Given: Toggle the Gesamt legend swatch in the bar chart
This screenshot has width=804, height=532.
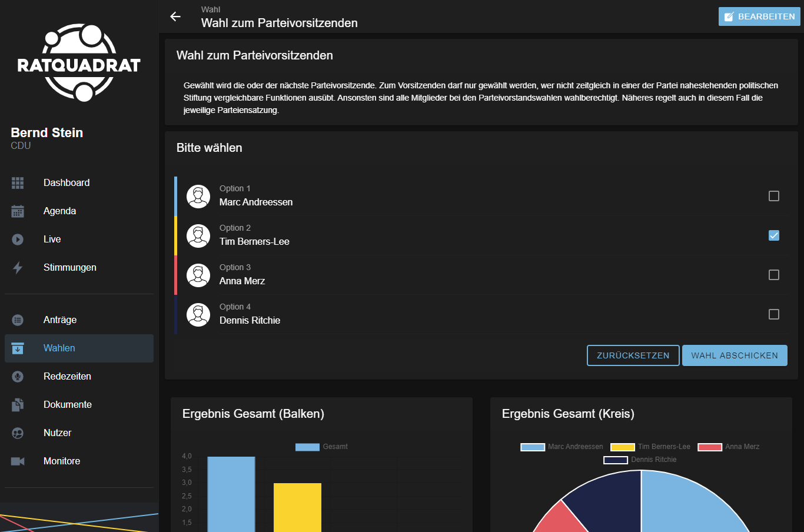Looking at the screenshot, I should 307,447.
